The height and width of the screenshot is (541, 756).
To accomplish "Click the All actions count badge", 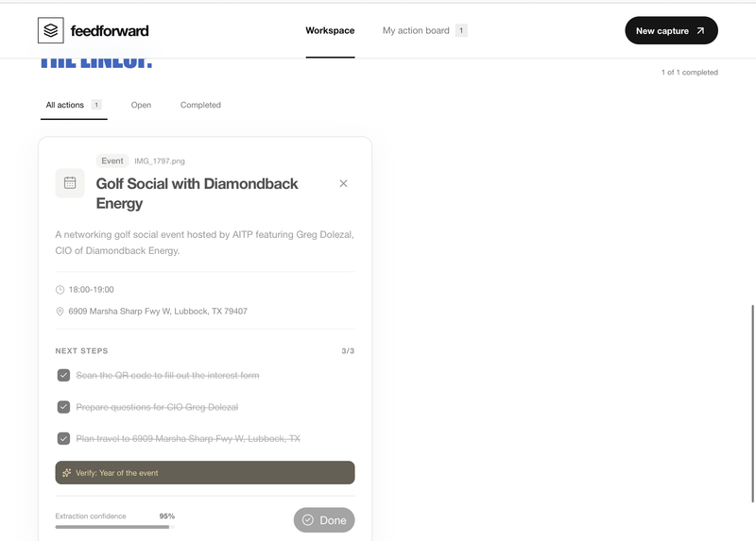I will 96,105.
